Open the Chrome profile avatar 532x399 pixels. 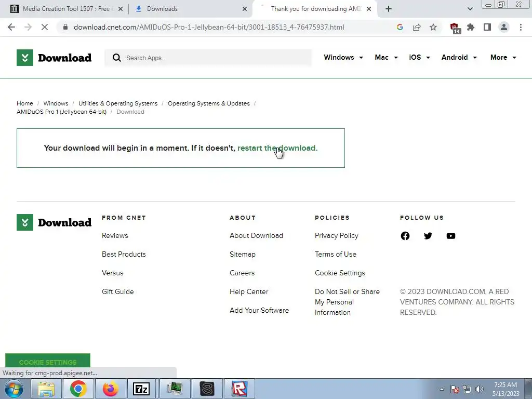(x=504, y=27)
